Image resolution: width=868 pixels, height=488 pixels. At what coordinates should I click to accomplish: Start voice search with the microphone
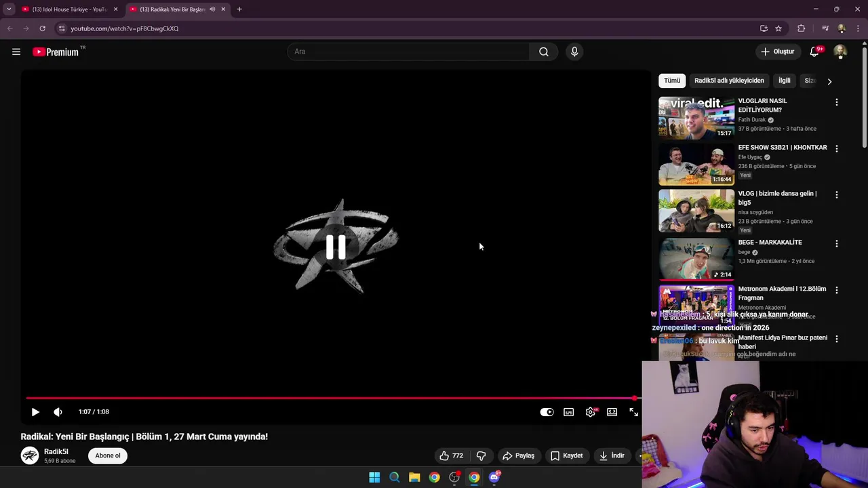574,52
